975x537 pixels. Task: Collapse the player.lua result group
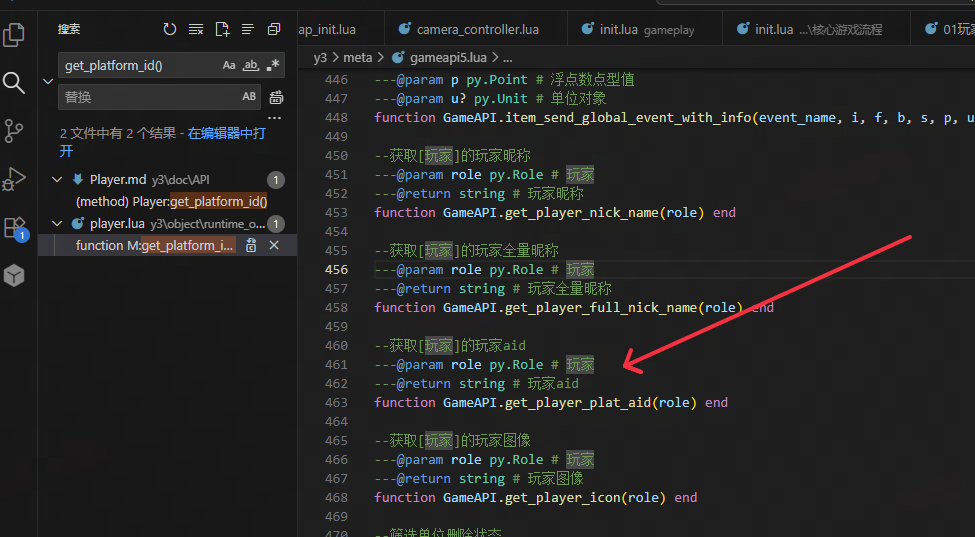[57, 224]
